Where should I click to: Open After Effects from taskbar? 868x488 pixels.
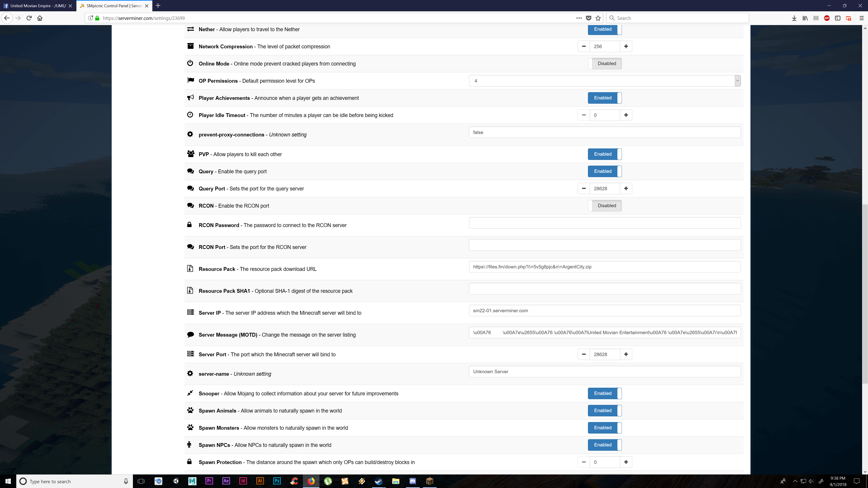(226, 481)
